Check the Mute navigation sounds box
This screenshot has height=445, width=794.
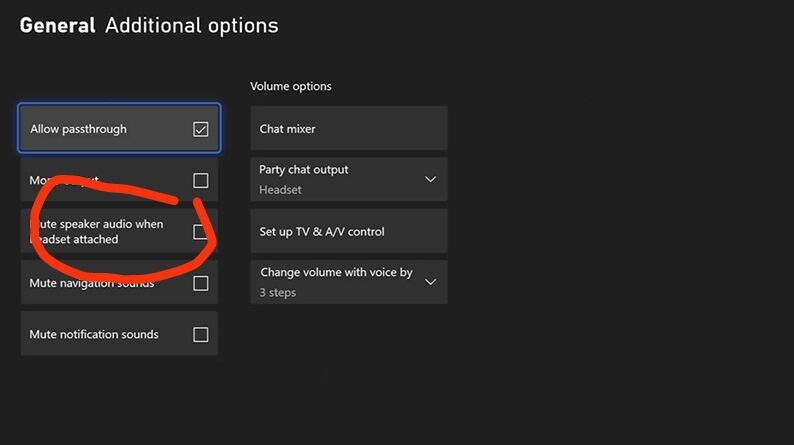[201, 283]
